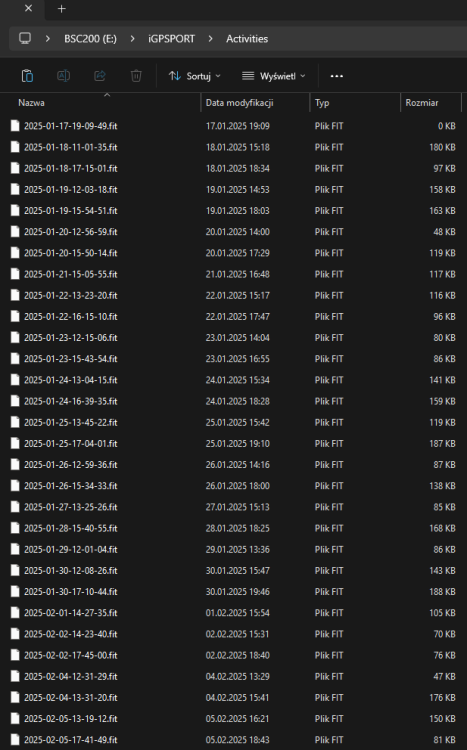Click the Paste clipboard icon in toolbar
This screenshot has width=467, height=750.
27,76
